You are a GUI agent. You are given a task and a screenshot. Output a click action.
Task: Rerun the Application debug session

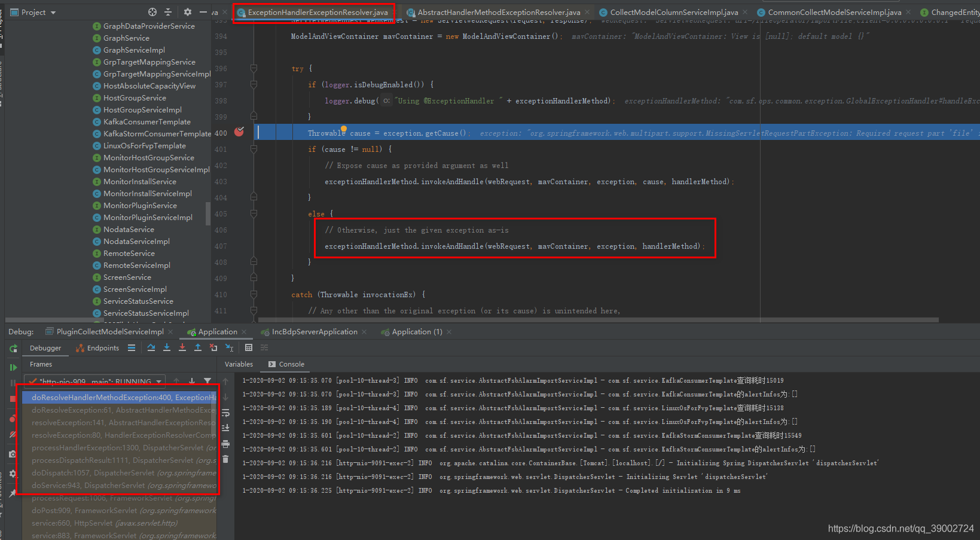tap(13, 349)
